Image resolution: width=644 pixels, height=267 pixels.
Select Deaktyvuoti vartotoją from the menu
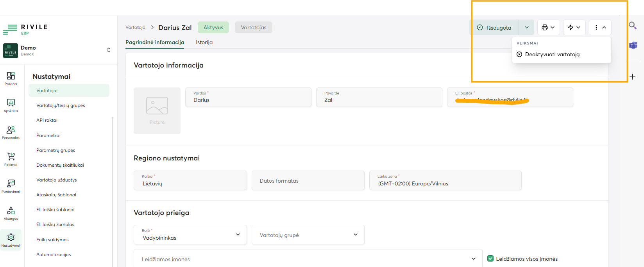tap(552, 54)
